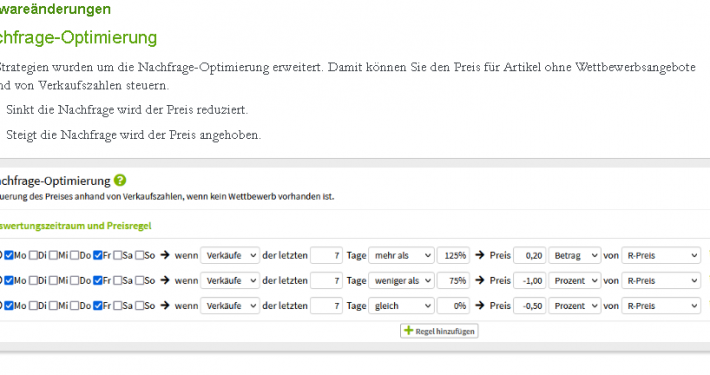Check Mi in the 75% rule row
The image size is (710, 375).
point(53,281)
